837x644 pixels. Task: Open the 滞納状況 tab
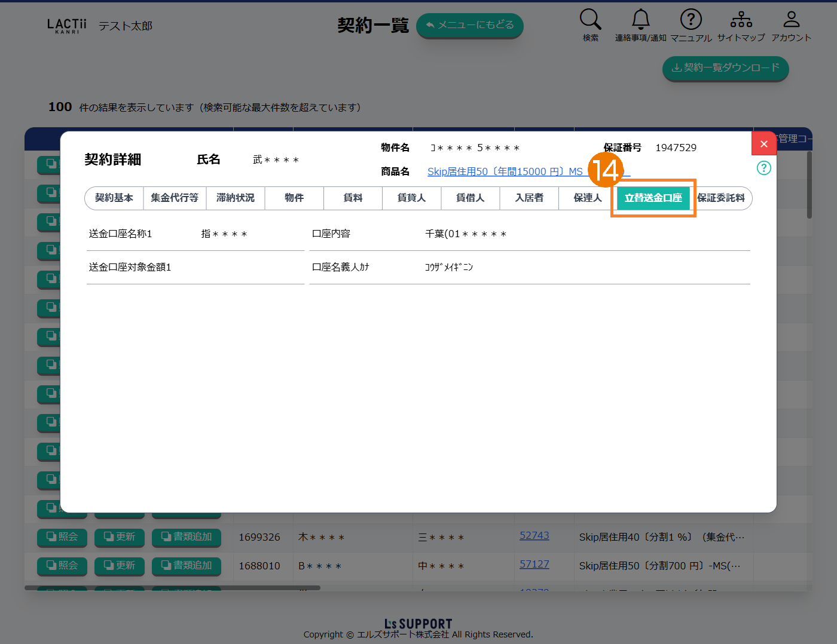pyautogui.click(x=236, y=198)
